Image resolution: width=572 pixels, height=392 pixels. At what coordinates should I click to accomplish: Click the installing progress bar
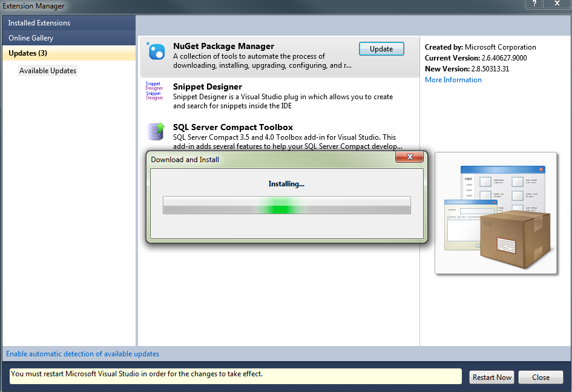(287, 205)
